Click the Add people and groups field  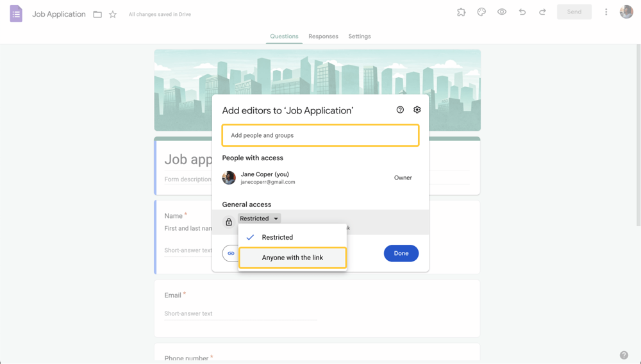coord(320,135)
